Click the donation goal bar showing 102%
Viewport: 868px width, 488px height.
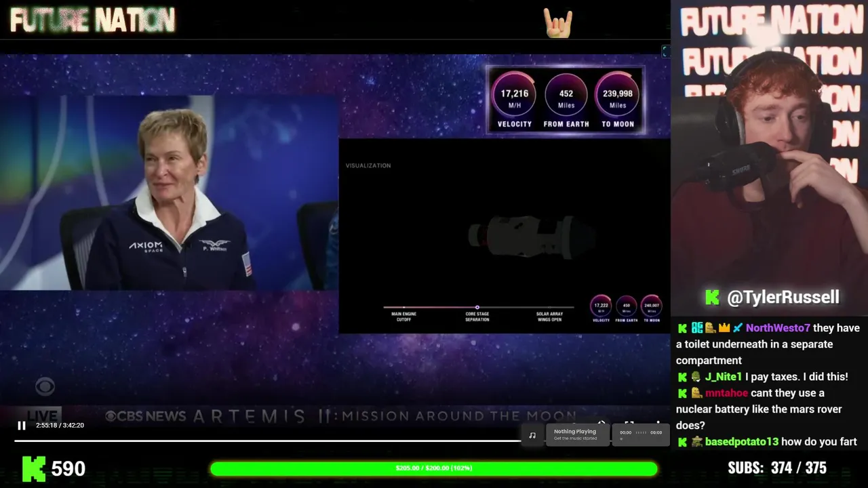tap(433, 468)
